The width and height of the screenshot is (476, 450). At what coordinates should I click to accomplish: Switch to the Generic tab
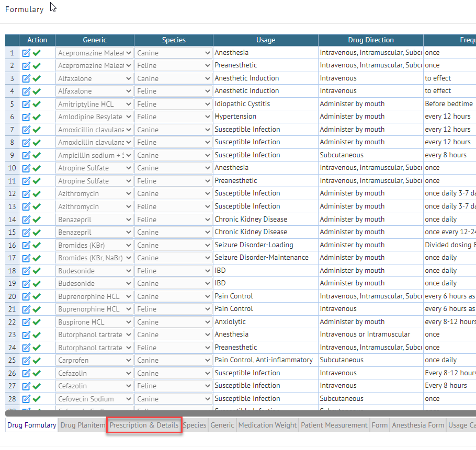222,425
